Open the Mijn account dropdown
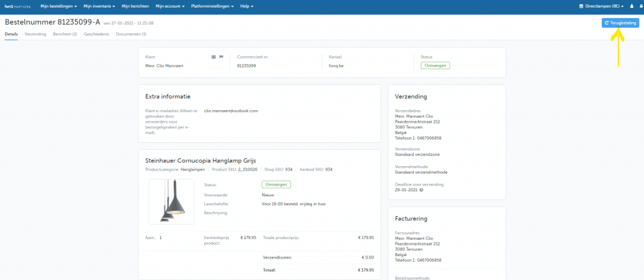644x280 pixels. [x=170, y=6]
